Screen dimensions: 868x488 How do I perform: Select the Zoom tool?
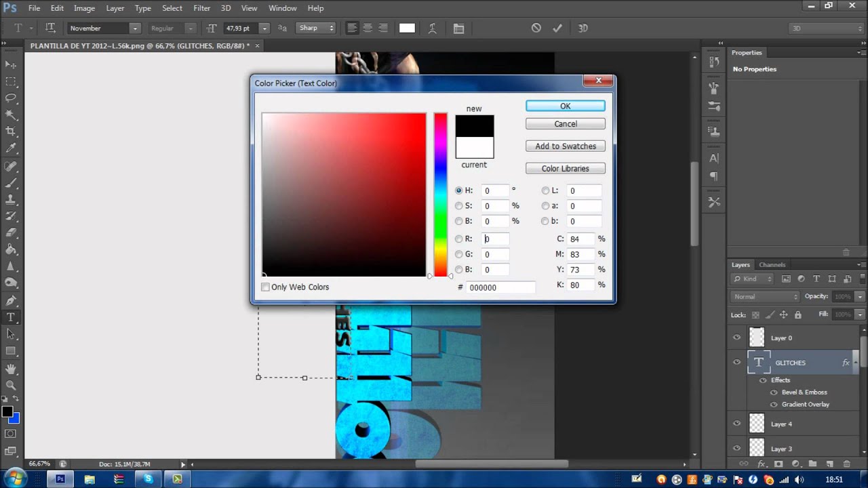[x=11, y=386]
